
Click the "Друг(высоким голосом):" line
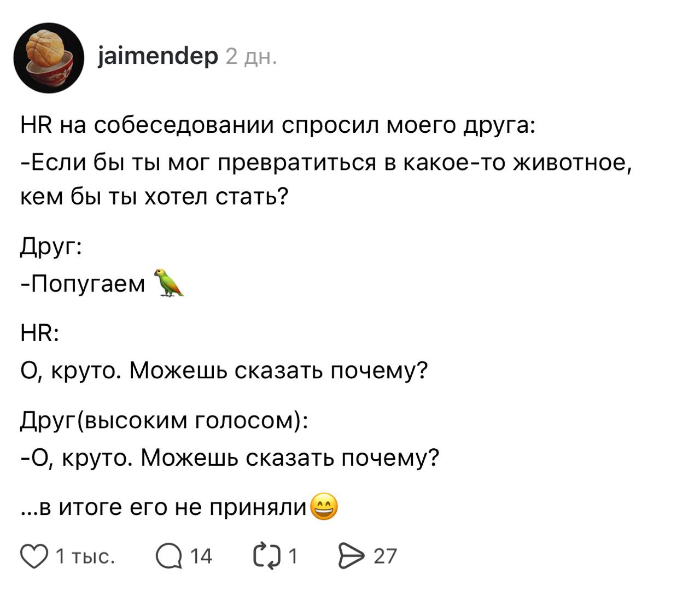[x=164, y=420]
